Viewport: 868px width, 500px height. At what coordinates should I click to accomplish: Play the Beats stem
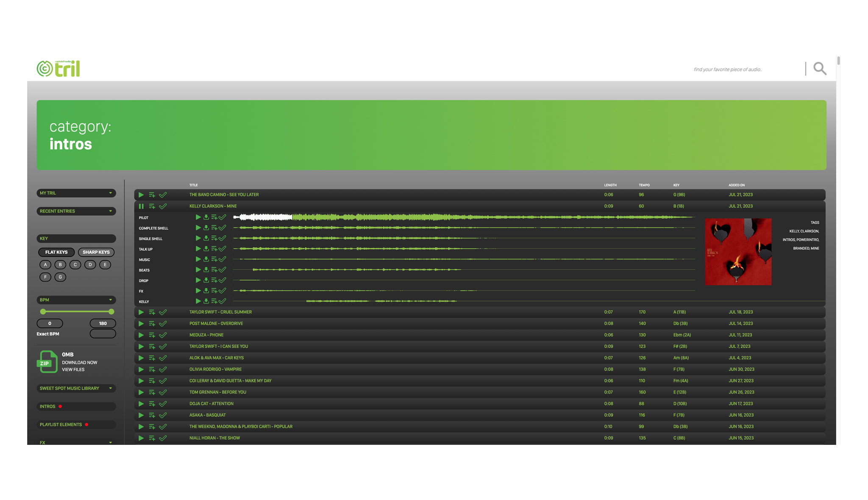click(x=198, y=270)
